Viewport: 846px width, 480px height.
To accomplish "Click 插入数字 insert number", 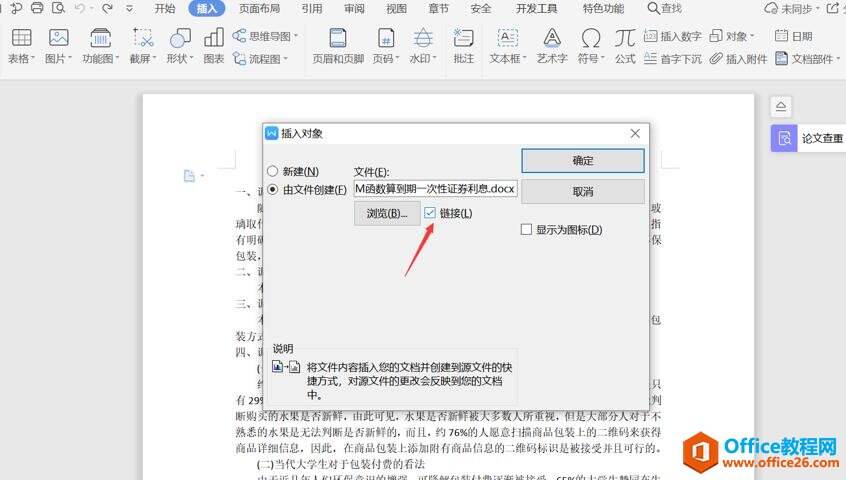I will coord(672,36).
